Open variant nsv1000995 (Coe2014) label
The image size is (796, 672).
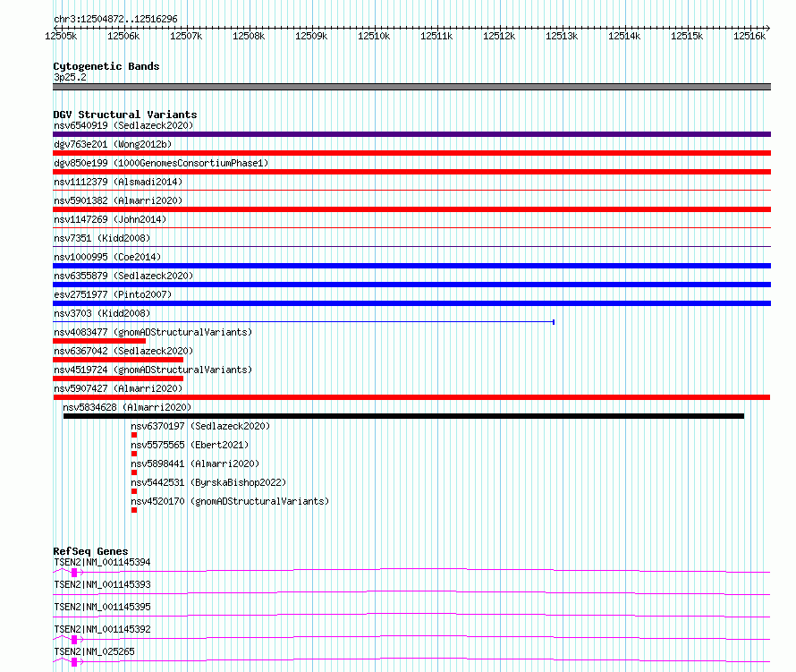pyautogui.click(x=107, y=257)
